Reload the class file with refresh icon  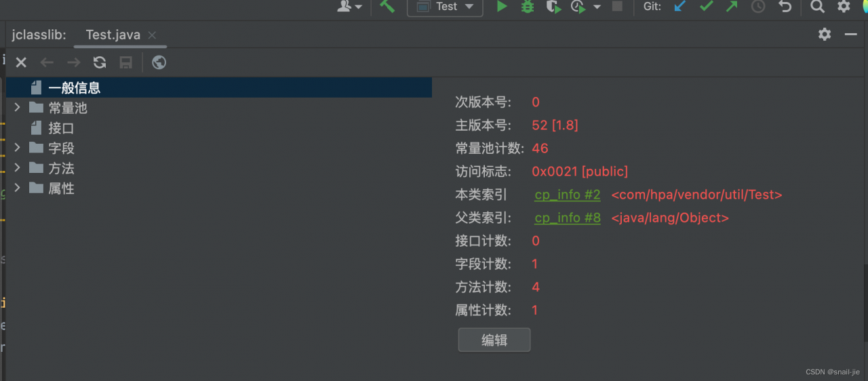(100, 62)
